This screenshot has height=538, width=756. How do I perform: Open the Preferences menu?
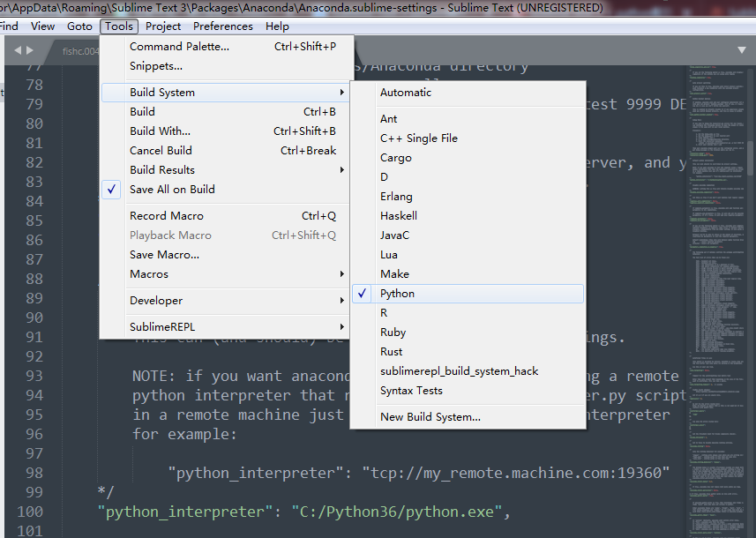(x=222, y=26)
